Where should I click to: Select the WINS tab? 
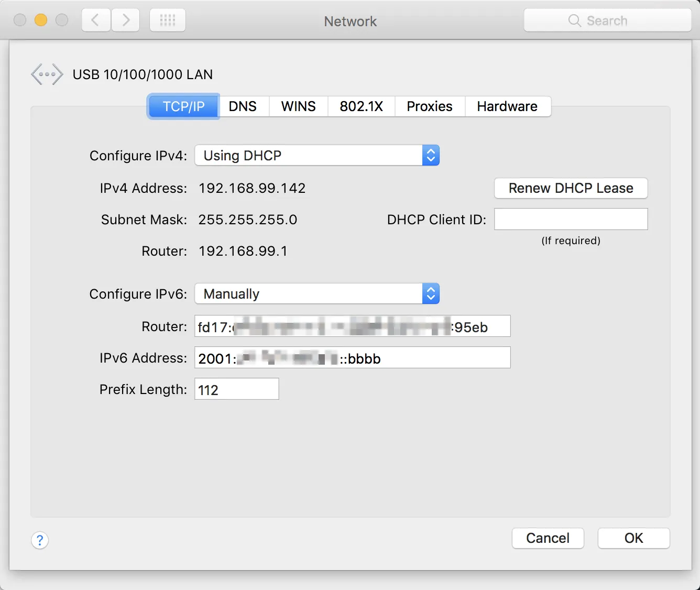click(299, 106)
